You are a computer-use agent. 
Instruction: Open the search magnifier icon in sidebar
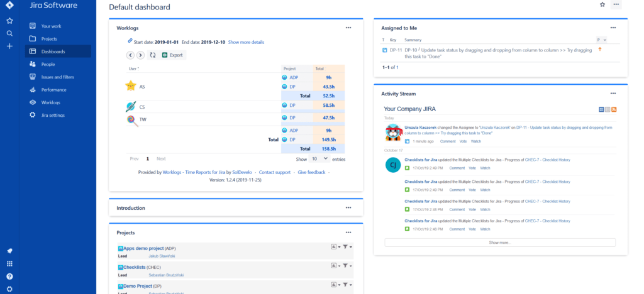(9, 34)
